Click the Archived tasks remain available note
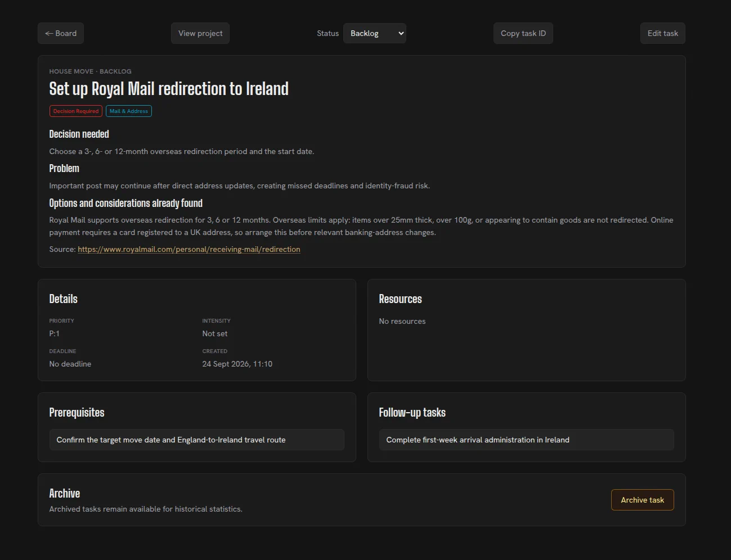 (x=146, y=509)
